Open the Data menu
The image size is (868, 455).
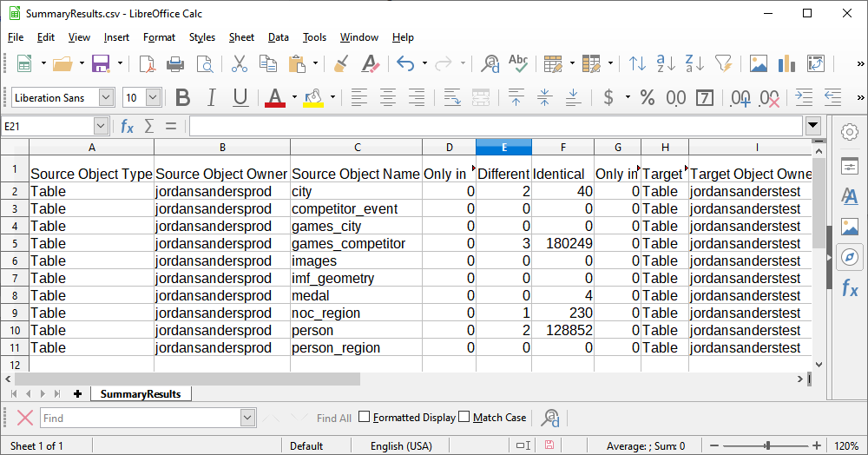pyautogui.click(x=279, y=37)
